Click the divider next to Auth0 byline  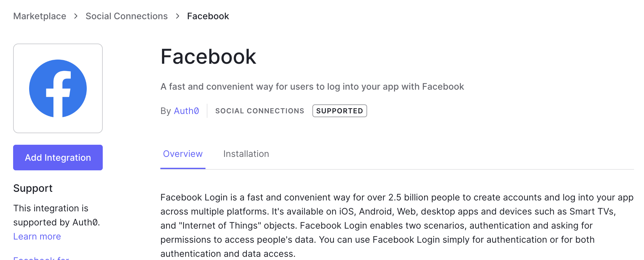[207, 110]
